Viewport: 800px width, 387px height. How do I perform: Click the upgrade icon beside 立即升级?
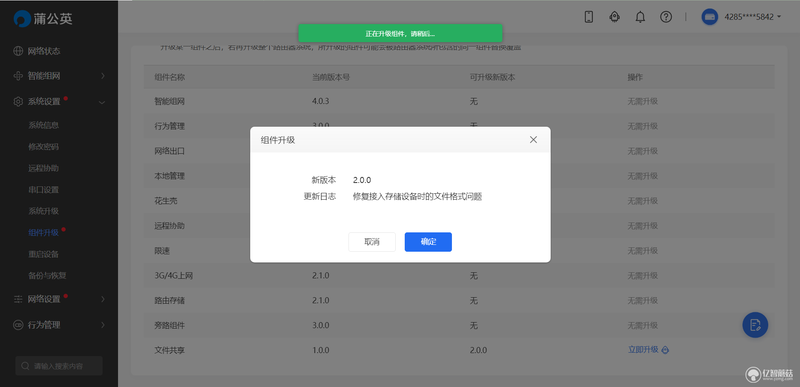[x=665, y=350]
